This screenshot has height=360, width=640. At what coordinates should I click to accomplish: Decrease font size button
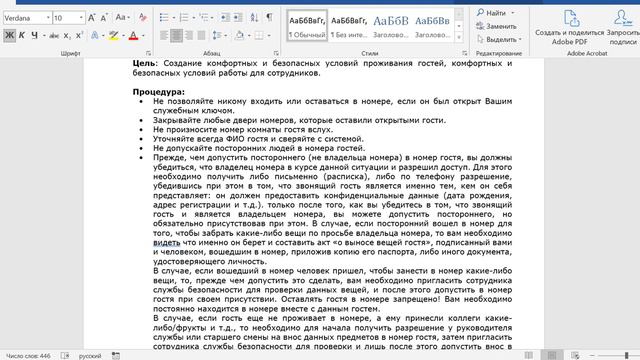click(104, 18)
